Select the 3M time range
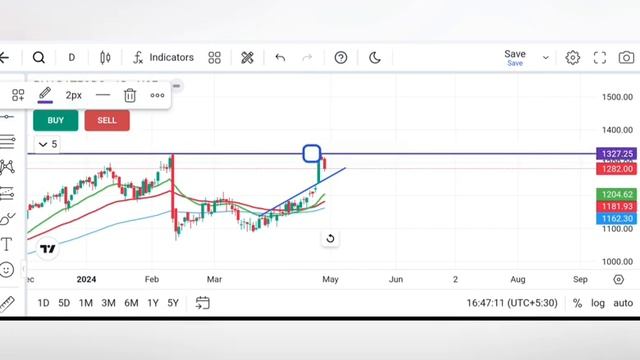 108,303
